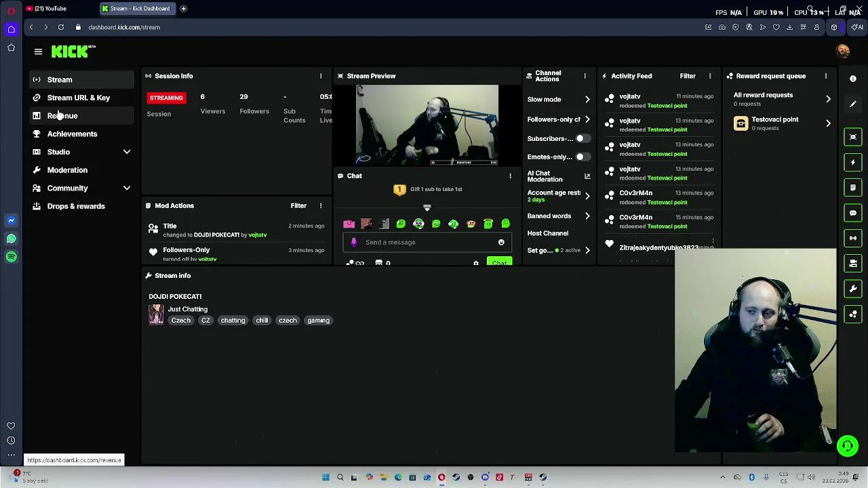Open the hamburger menu beside Kick logo
The width and height of the screenshot is (868, 488).
[x=38, y=52]
